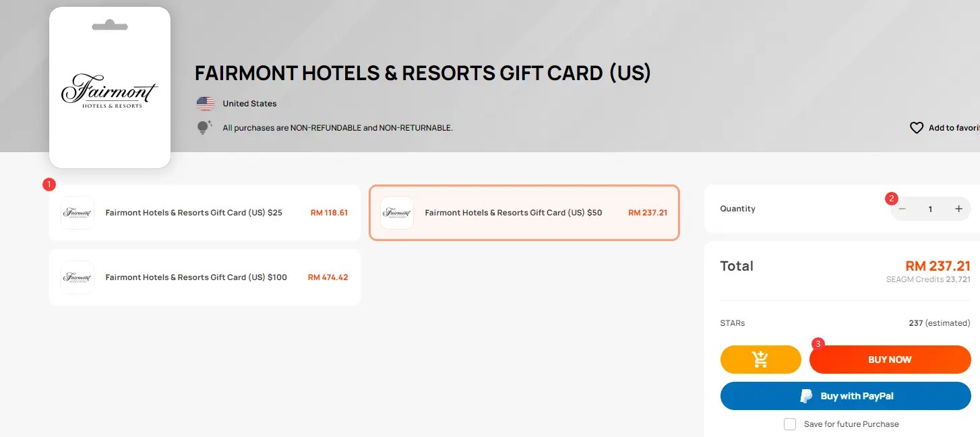Click the BUY NOW button
The height and width of the screenshot is (437, 980).
[x=890, y=359]
